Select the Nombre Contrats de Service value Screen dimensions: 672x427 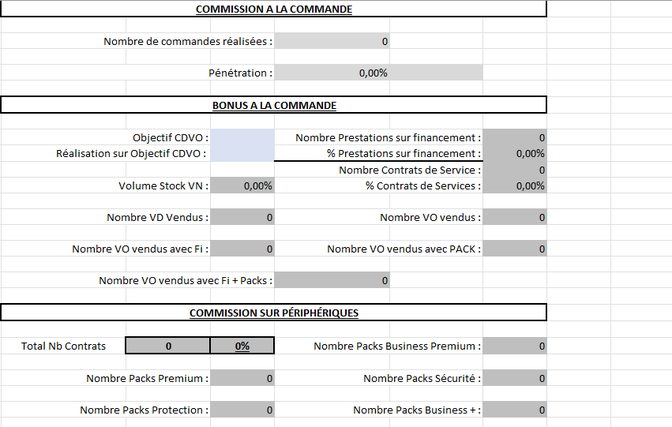(514, 170)
